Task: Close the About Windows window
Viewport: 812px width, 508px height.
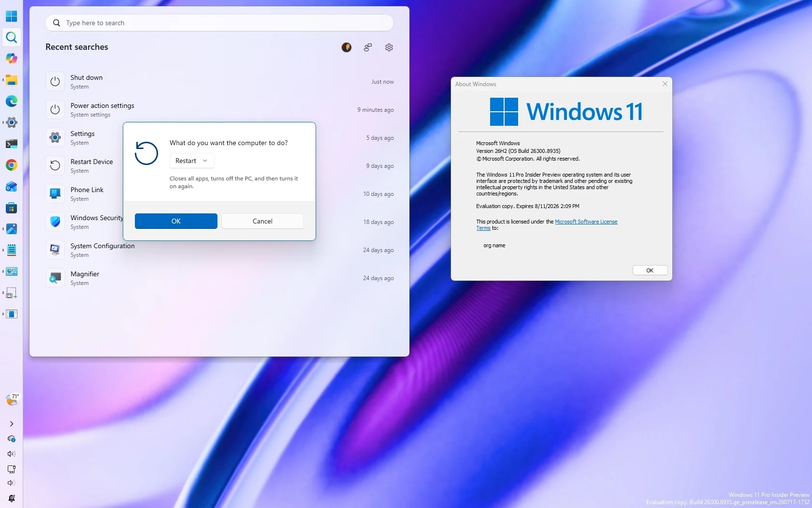Action: (665, 84)
